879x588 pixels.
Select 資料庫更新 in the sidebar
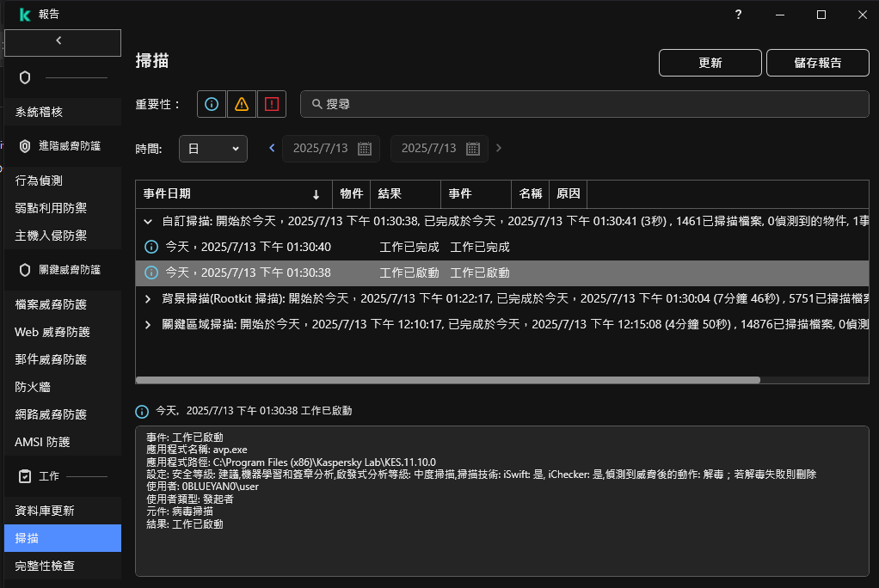[x=45, y=511]
